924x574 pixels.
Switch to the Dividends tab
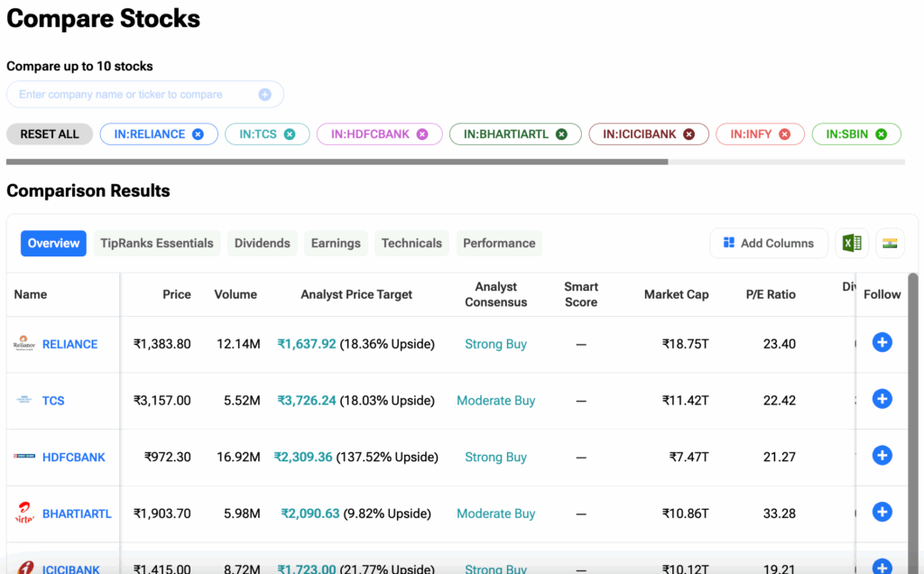[x=262, y=243]
